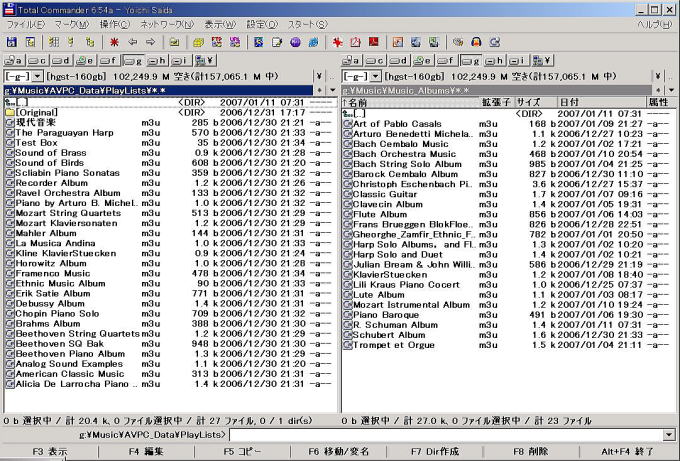
Task: Click the yellow folder pack-files toolbar icon
Action: [x=174, y=42]
